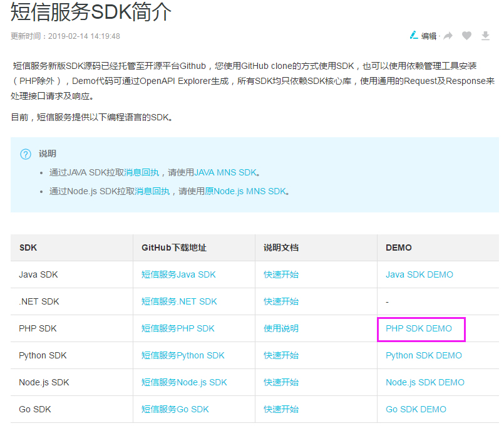Open 短信服务Go SDK GitHub link
The image size is (504, 438).
pos(175,409)
